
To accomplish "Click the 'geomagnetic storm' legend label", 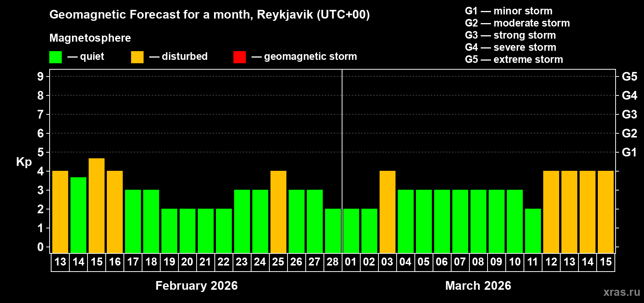I will [x=310, y=56].
